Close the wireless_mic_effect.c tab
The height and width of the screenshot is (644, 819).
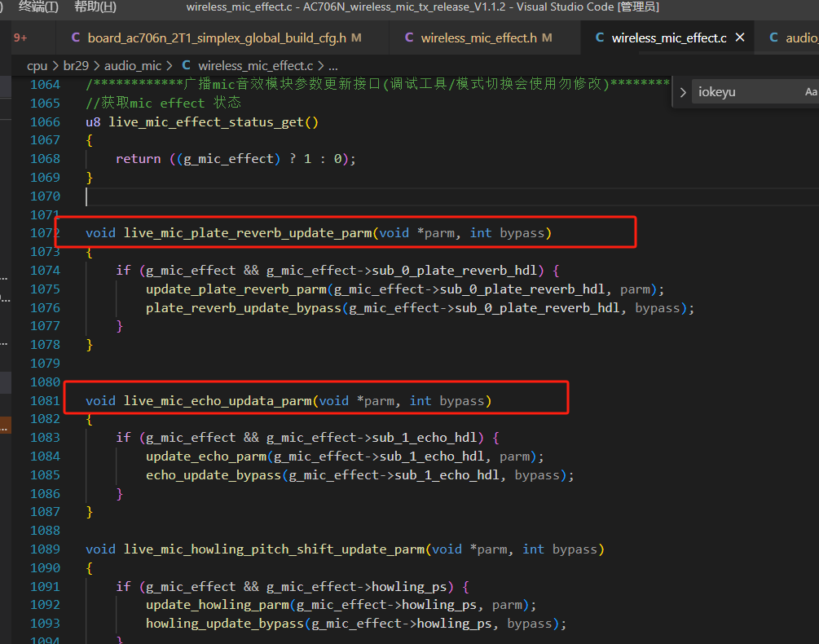740,37
